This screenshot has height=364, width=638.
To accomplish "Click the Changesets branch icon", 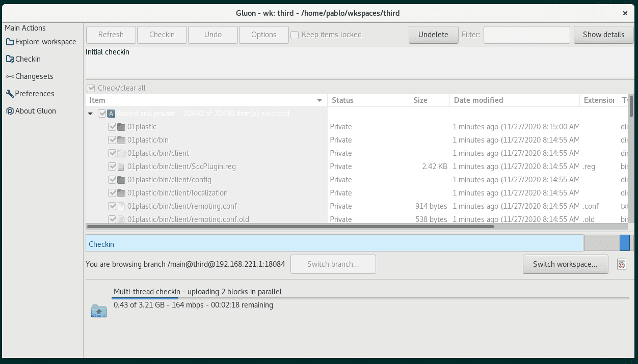I will (10, 76).
